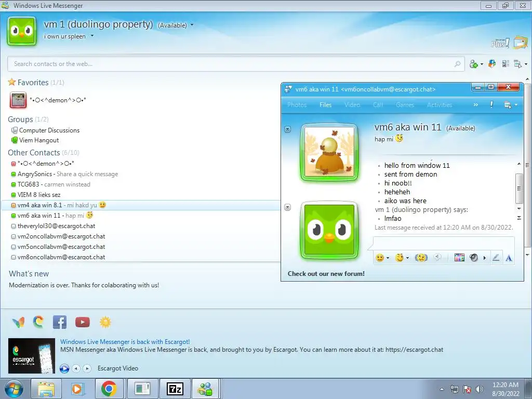Focus the Search contacts or the web field

pyautogui.click(x=236, y=64)
